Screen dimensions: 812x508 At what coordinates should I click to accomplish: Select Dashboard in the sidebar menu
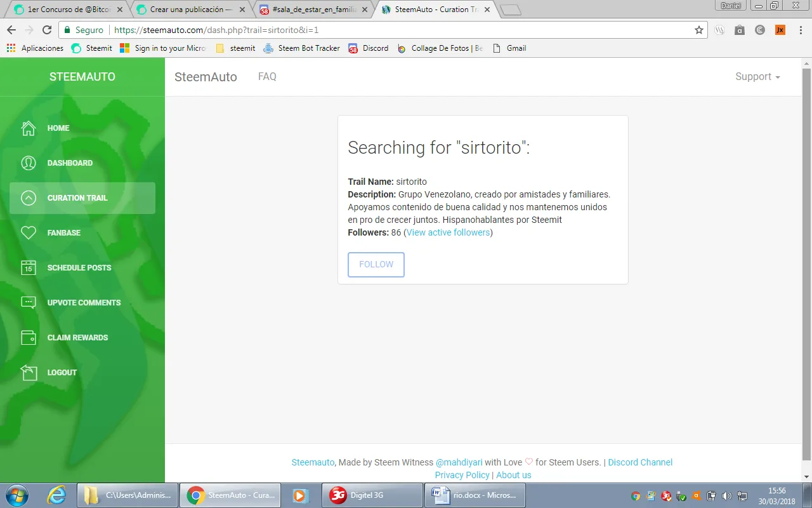(82, 163)
